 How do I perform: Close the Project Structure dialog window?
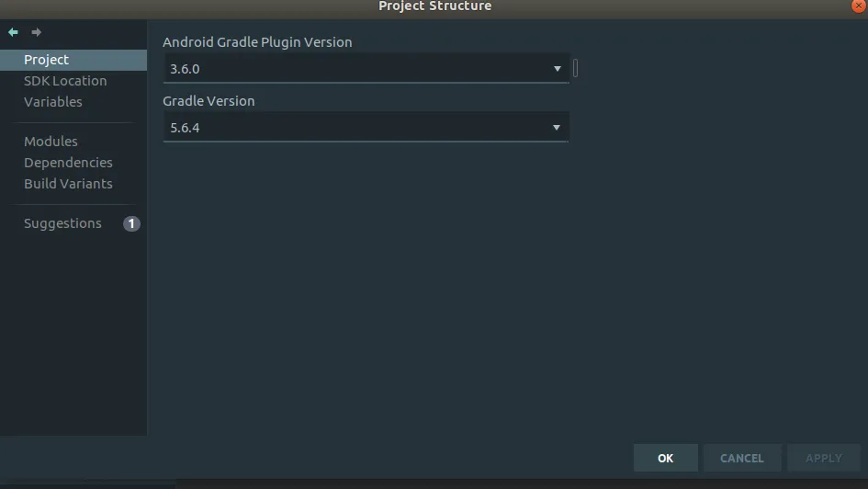[x=858, y=6]
